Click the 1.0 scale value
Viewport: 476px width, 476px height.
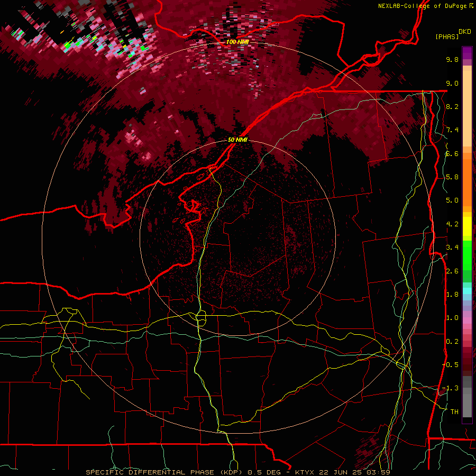click(452, 318)
